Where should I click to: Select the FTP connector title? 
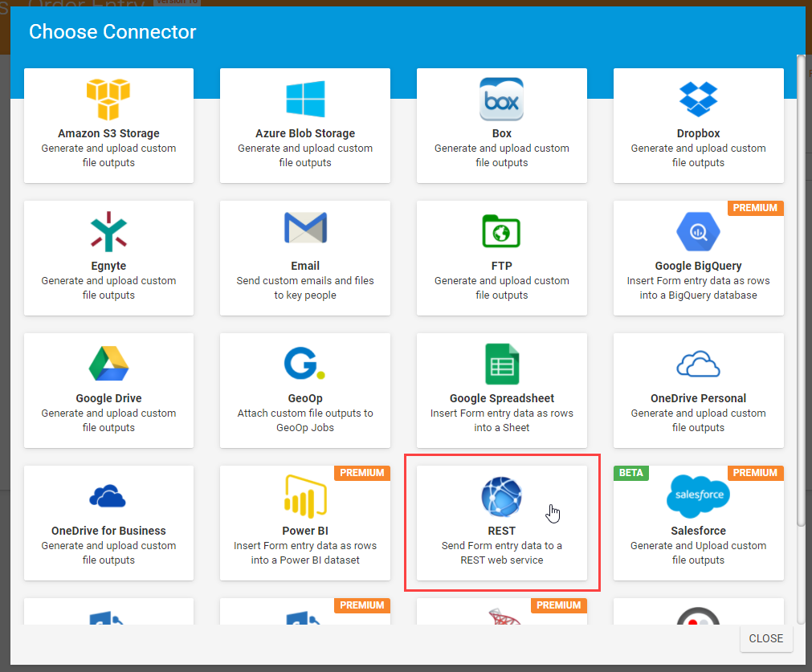pos(501,266)
